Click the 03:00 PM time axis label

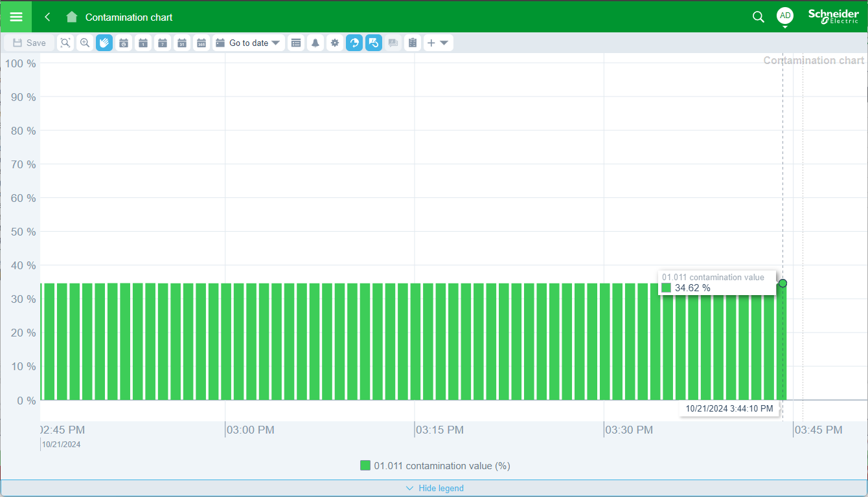[250, 430]
